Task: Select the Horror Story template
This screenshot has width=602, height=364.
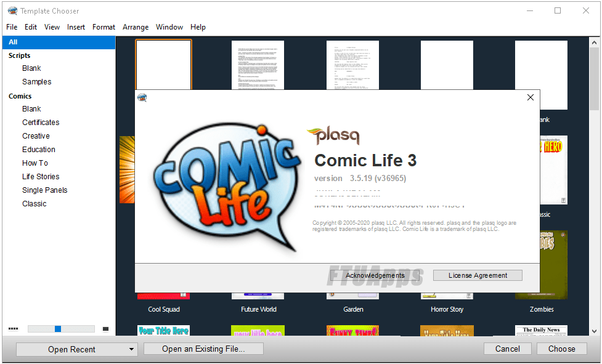Action: coord(447,296)
